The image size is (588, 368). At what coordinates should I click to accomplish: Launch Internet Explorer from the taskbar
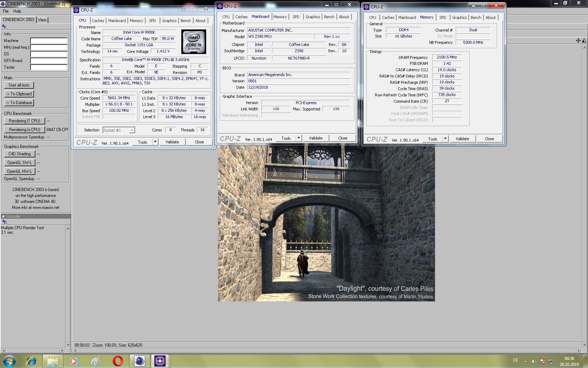[31, 361]
